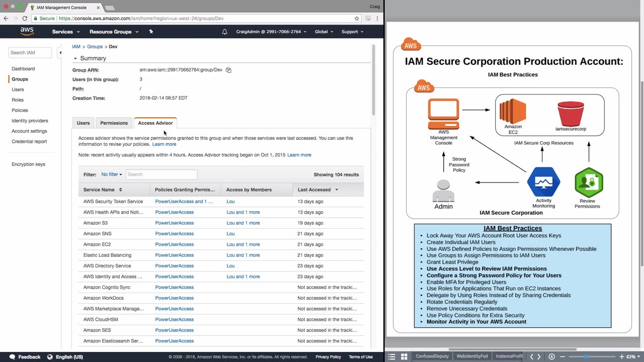Click the horizontal scrollbar of the diagram viewer
644x362 pixels.
point(512,349)
